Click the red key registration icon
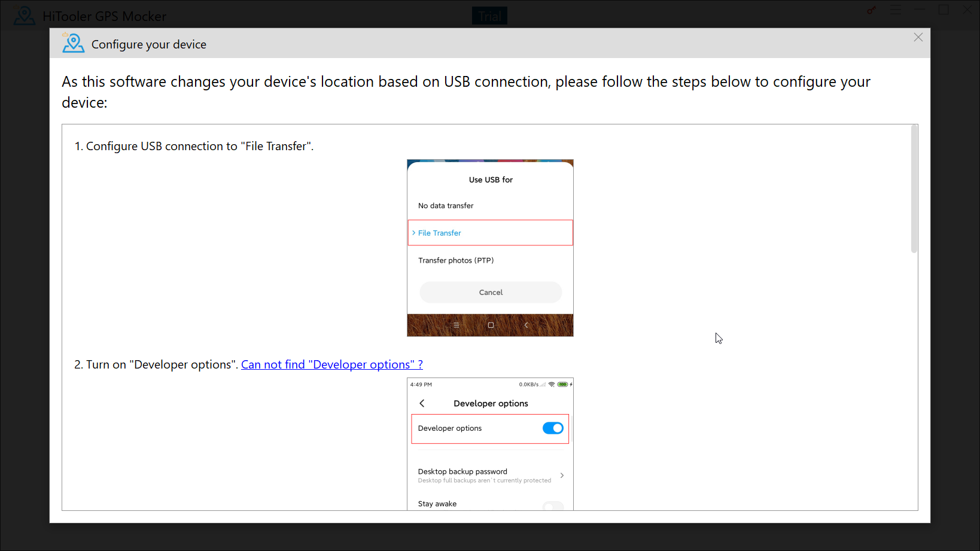Screen dimensions: 980x551 pyautogui.click(x=871, y=10)
